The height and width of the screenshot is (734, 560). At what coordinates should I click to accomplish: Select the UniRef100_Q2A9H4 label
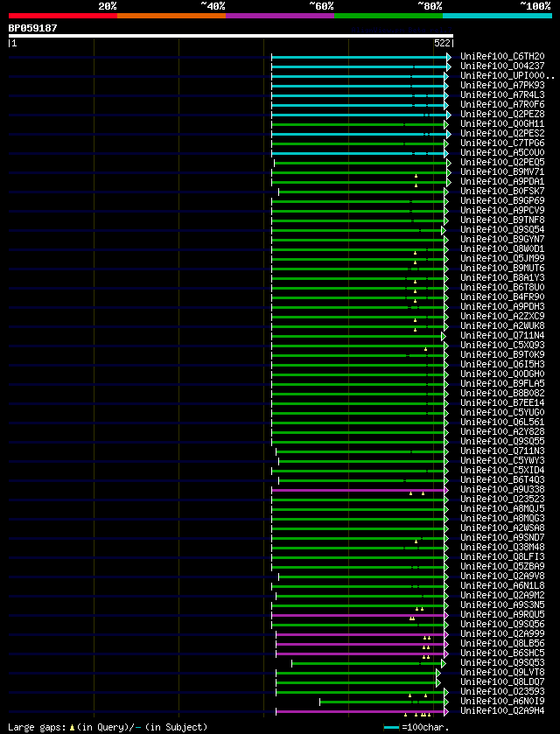click(502, 710)
